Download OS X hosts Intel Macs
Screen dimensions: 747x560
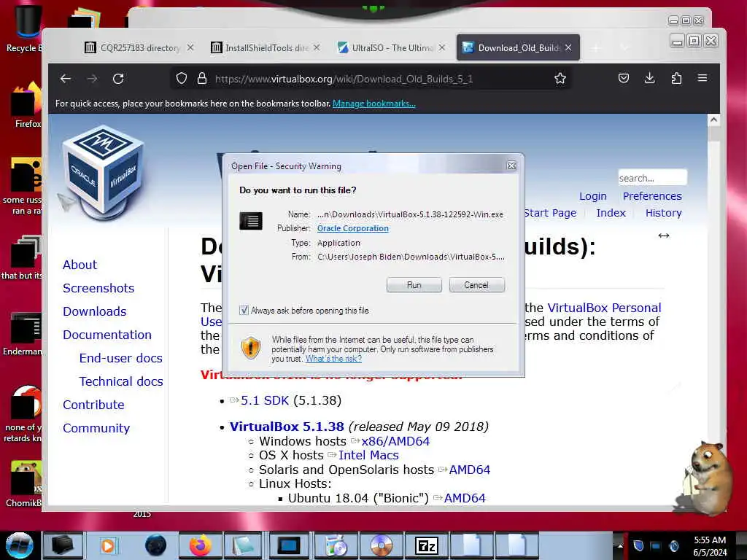[368, 455]
